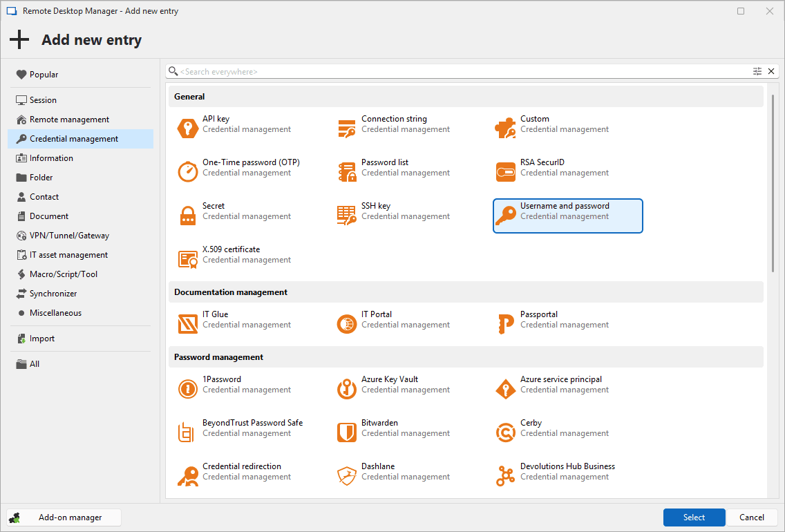
Task: Pick the Password list icon
Action: [347, 172]
